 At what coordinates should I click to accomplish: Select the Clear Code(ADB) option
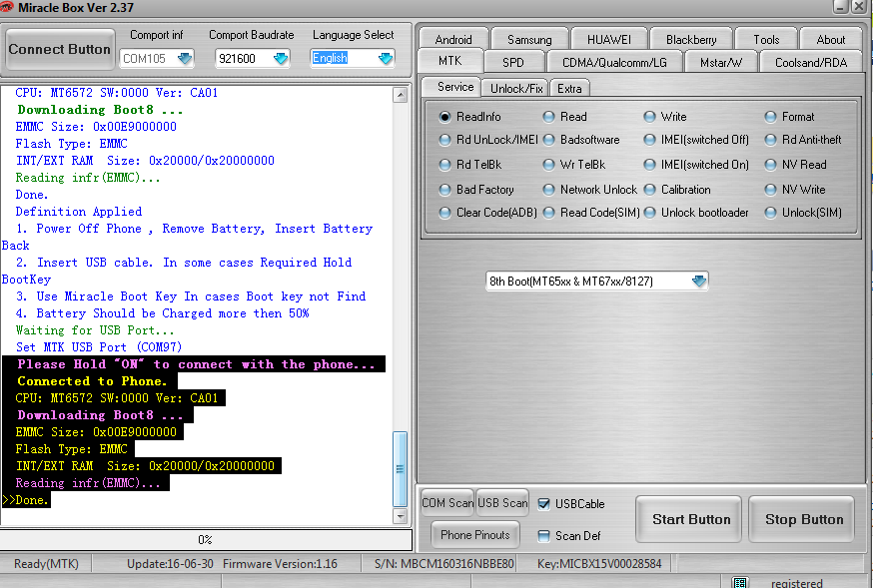tap(444, 213)
